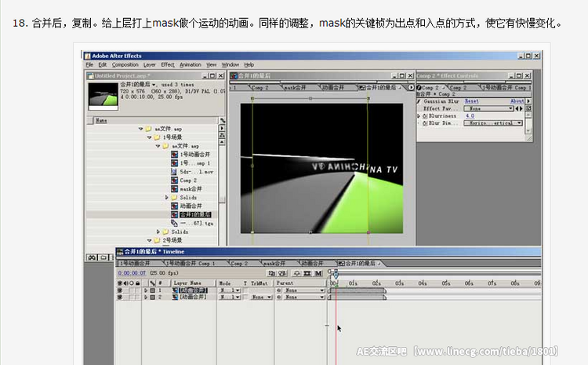Click the Blurriness value 4.0
Screen dimensions: 588x365
(x=470, y=116)
